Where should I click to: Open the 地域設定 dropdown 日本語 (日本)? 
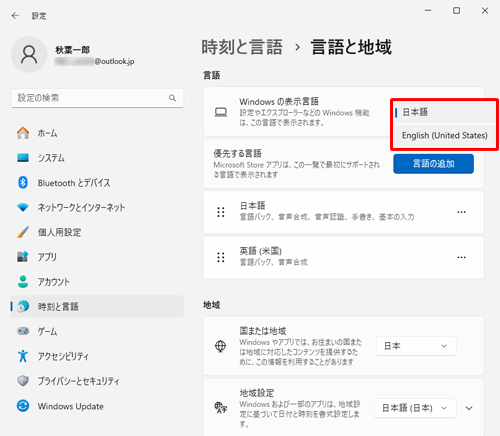click(x=415, y=408)
